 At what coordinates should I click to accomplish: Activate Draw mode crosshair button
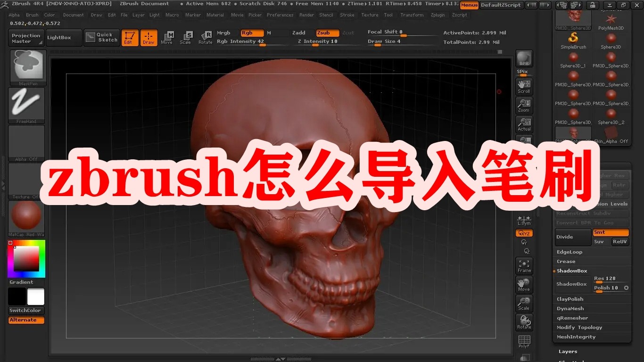click(149, 38)
